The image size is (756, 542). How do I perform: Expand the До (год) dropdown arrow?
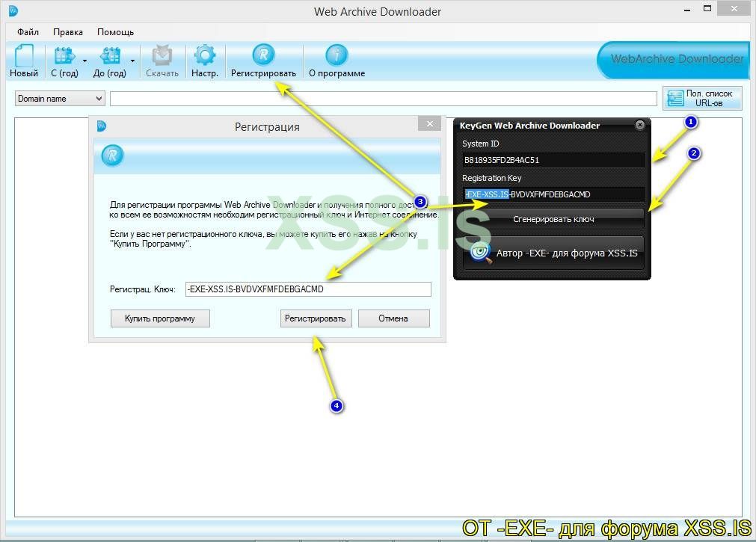pos(132,61)
